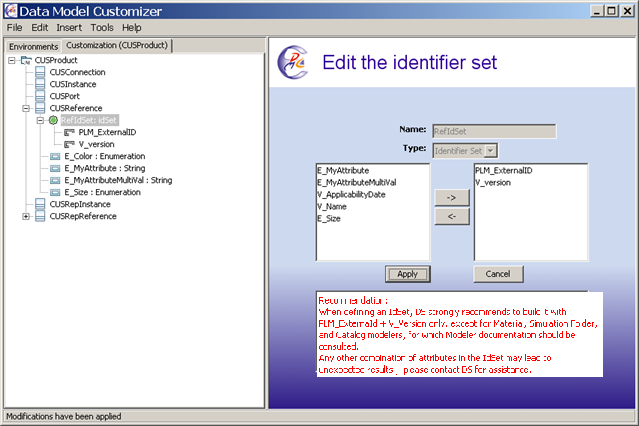Select E_MyAttributeMultiVal in available list
Screen dimensions: 639x426
click(x=357, y=182)
